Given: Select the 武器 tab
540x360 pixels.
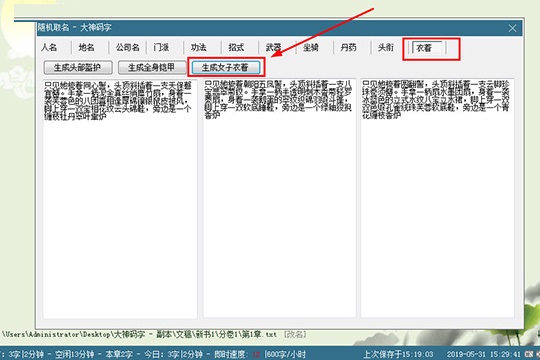Looking at the screenshot, I should pos(273,48).
